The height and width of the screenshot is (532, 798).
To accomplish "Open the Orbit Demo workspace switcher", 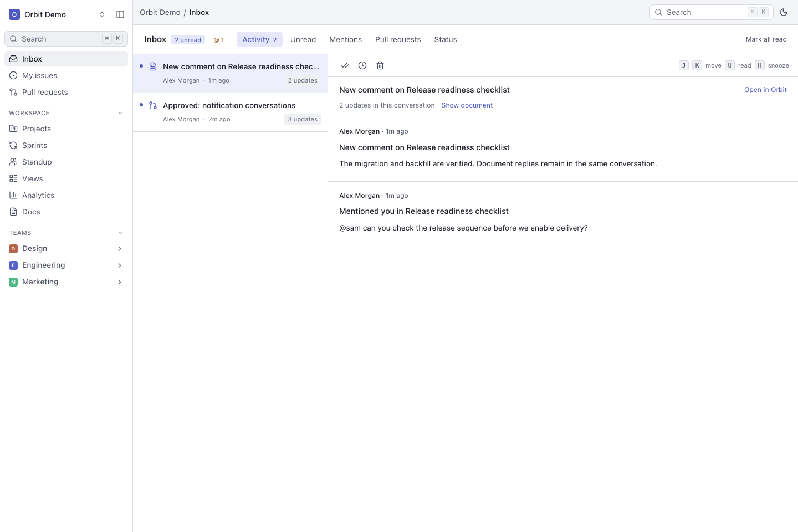I will coord(58,14).
